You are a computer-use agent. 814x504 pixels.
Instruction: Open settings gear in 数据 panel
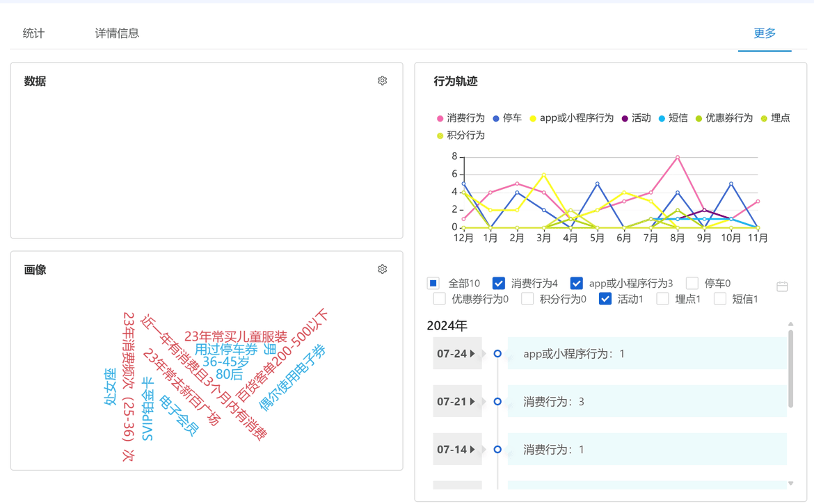point(382,81)
